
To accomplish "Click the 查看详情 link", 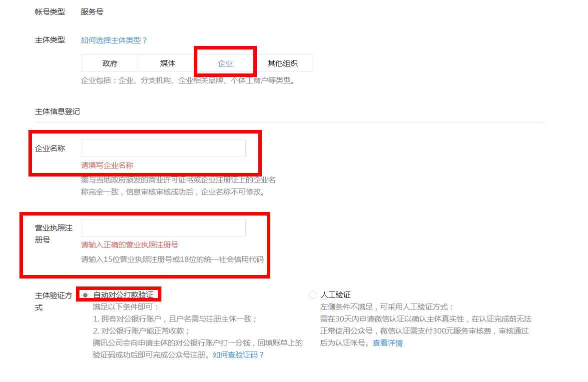I will click(x=387, y=342).
